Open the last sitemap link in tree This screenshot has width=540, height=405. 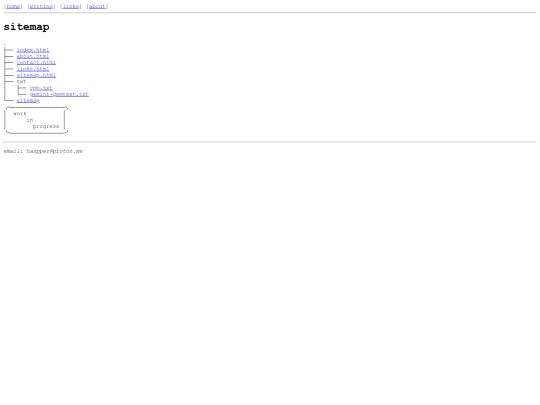pyautogui.click(x=28, y=100)
